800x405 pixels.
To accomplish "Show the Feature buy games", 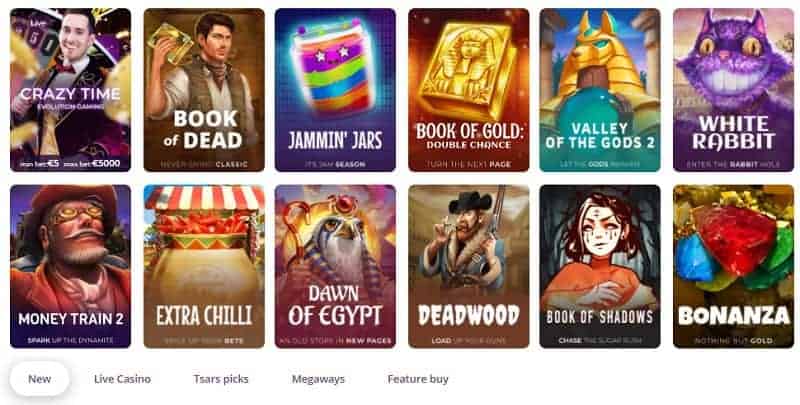I will [x=418, y=379].
